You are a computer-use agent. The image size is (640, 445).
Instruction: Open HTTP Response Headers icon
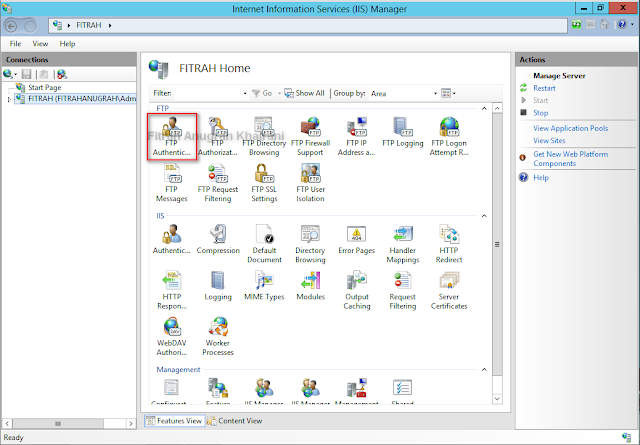pos(171,290)
